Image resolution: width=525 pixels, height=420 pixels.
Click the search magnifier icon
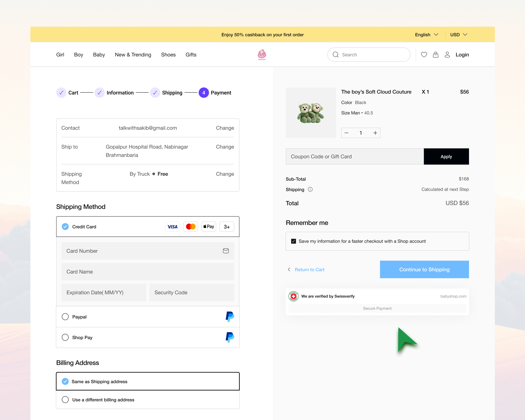(336, 54)
